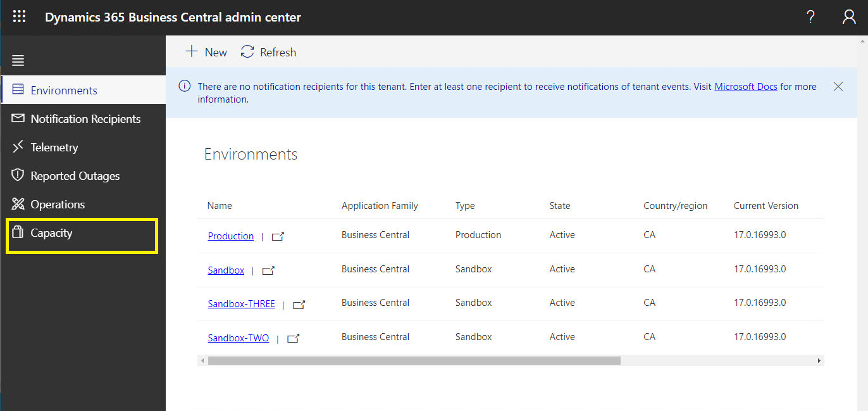
Task: Open the app launcher waffle icon
Action: click(x=20, y=17)
